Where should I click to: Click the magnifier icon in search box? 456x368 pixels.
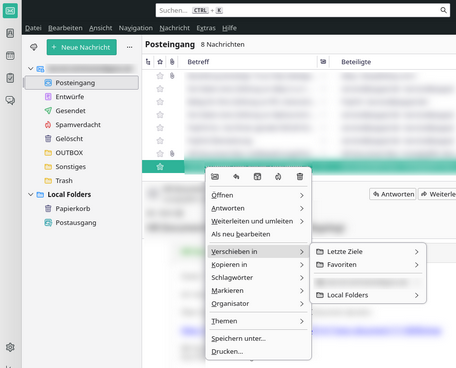pos(443,10)
